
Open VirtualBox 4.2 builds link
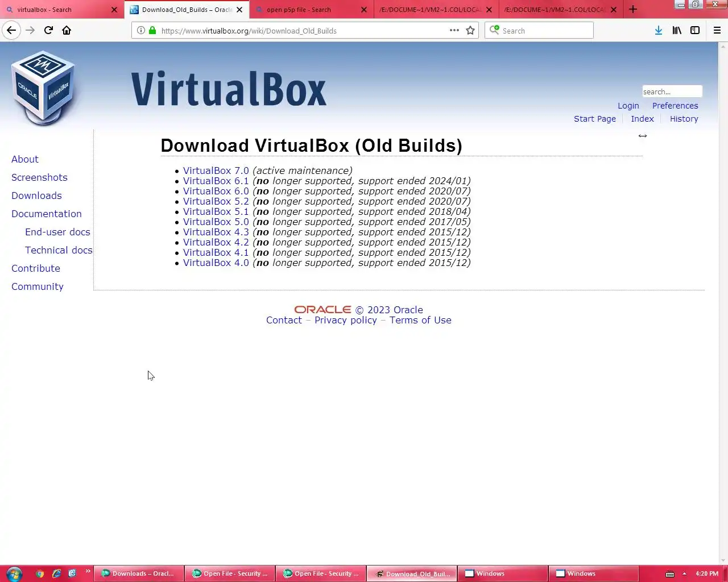tap(216, 242)
